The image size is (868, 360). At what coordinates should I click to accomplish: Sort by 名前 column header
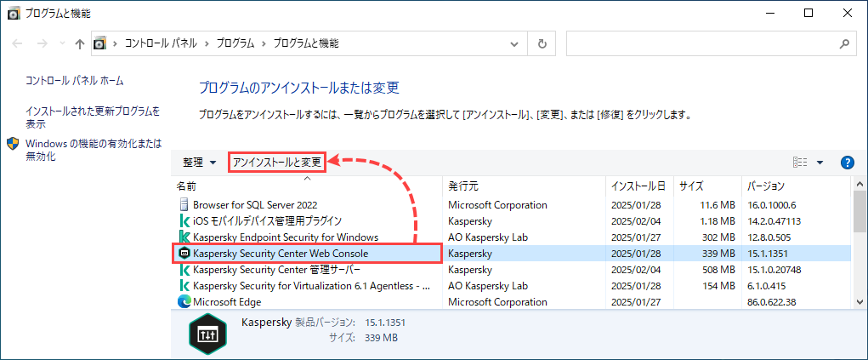pyautogui.click(x=307, y=186)
